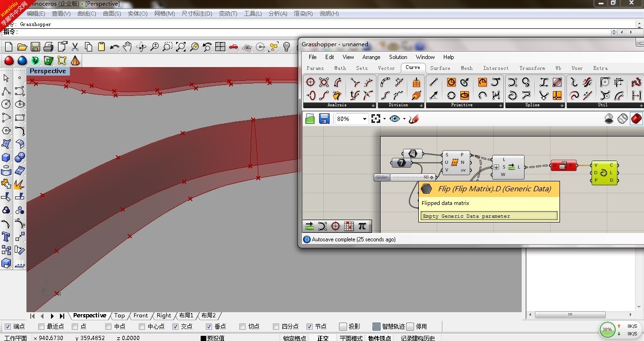Click the text T tool in left toolbar

6,237
